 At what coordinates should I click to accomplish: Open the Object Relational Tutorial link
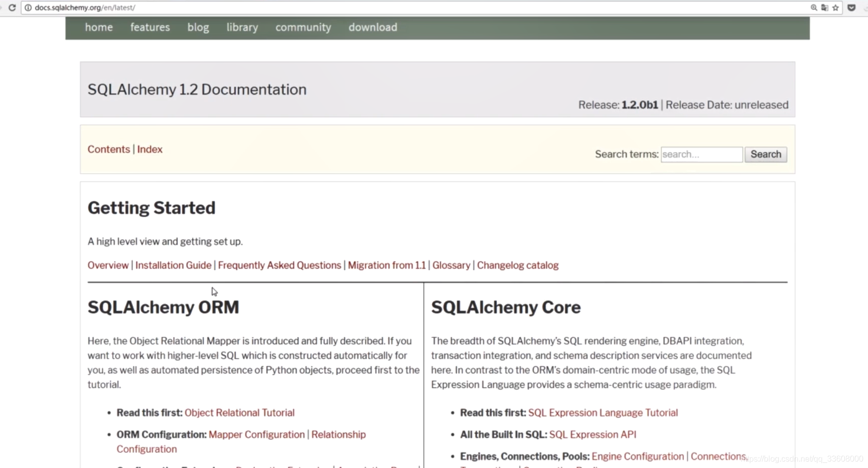coord(239,413)
